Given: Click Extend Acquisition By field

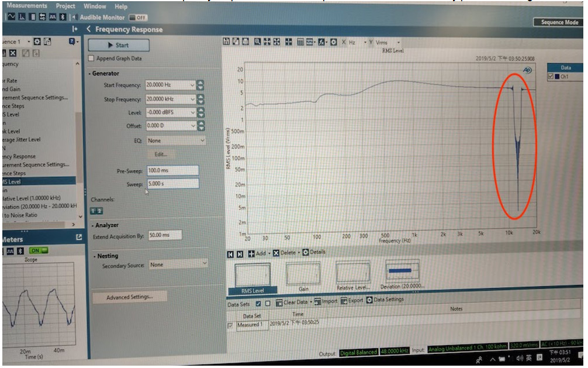Looking at the screenshot, I should (x=165, y=235).
